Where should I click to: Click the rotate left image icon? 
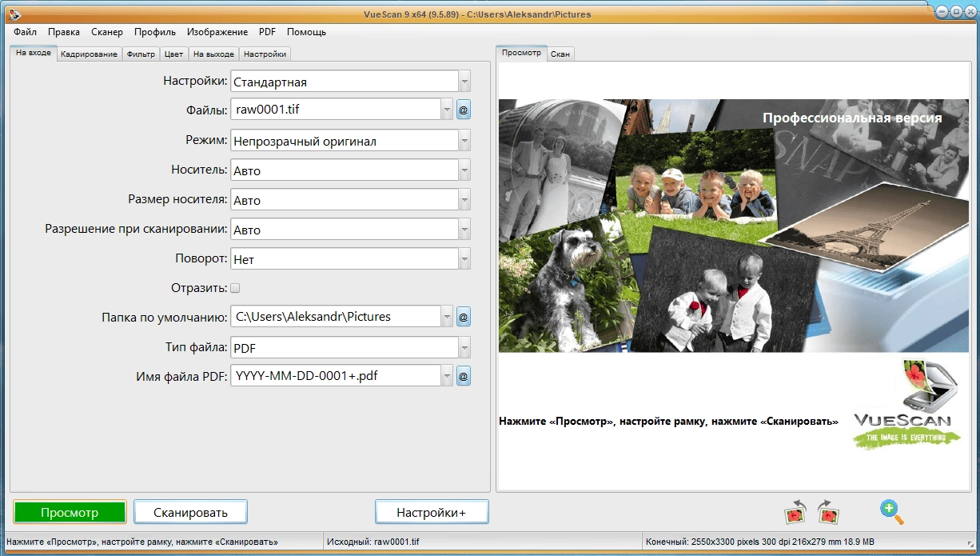tap(795, 512)
